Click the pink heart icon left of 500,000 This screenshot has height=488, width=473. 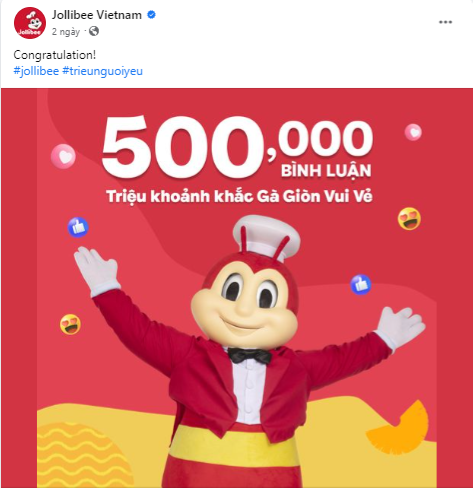click(x=63, y=156)
